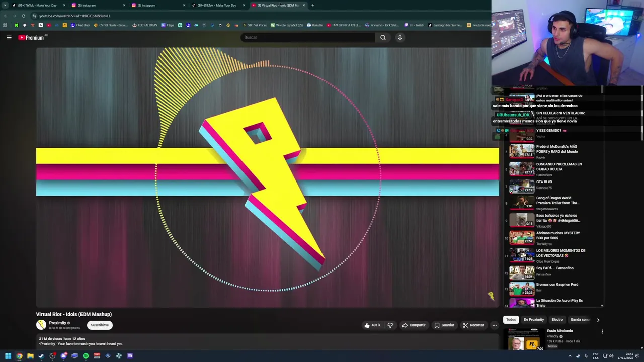Image resolution: width=644 pixels, height=362 pixels.
Task: Show hidden system tray icons
Action: 570,356
